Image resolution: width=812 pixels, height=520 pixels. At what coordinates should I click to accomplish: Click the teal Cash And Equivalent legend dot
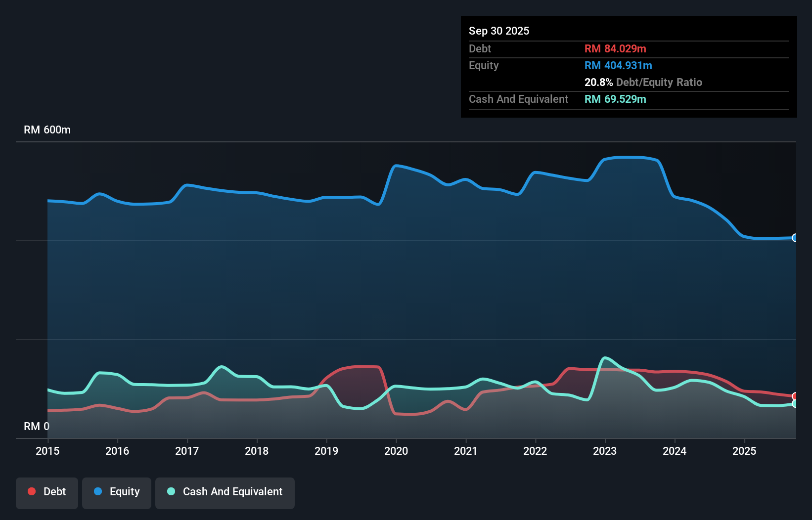171,491
